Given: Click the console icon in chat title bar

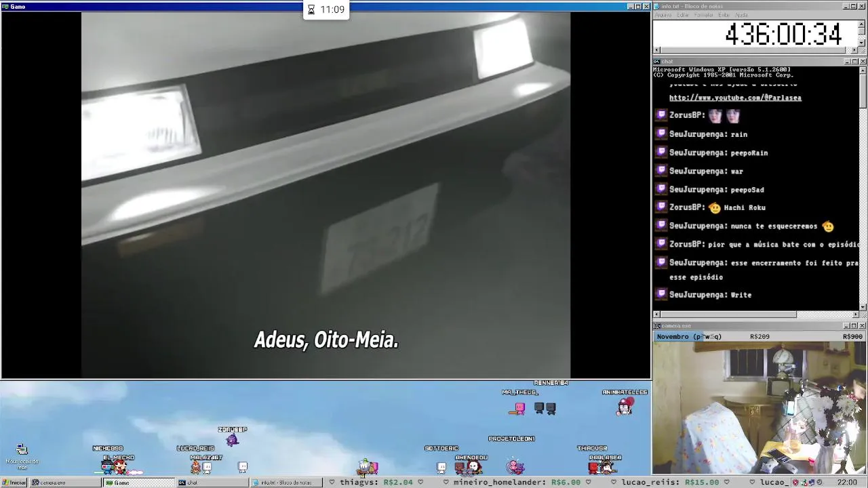Looking at the screenshot, I should click(657, 62).
